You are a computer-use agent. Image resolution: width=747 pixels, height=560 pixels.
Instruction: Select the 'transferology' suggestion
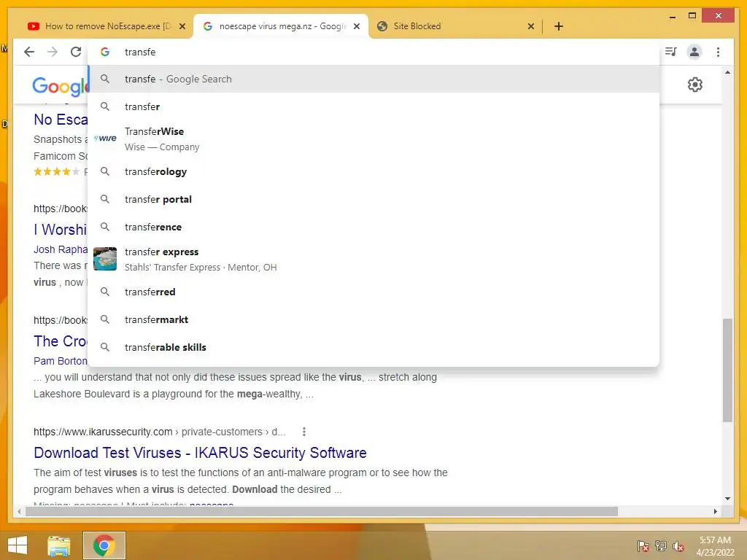point(374,172)
